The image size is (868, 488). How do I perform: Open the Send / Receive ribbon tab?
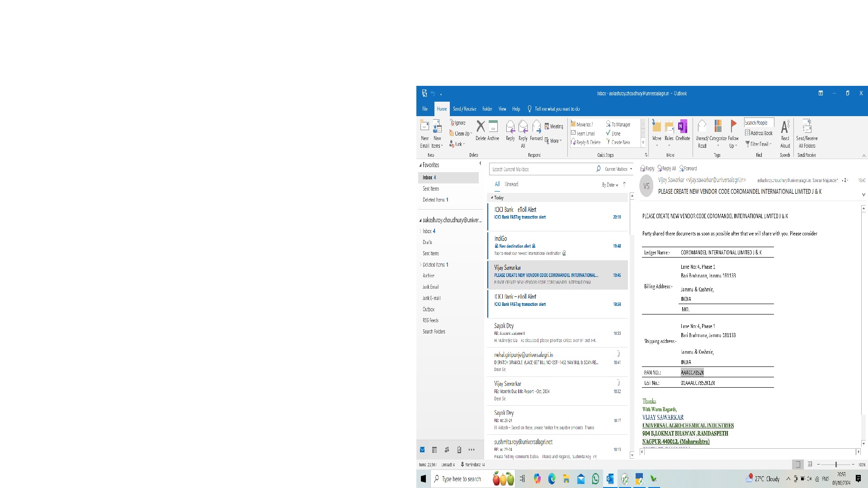coord(464,109)
